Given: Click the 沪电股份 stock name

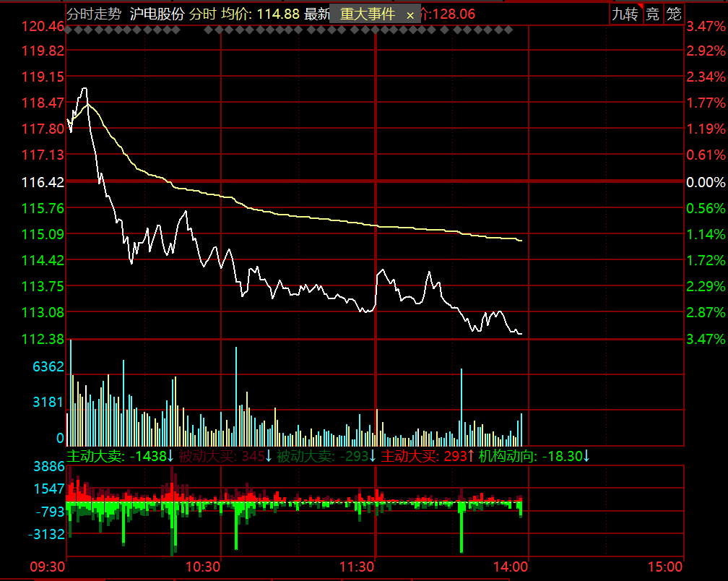Looking at the screenshot, I should [x=157, y=14].
